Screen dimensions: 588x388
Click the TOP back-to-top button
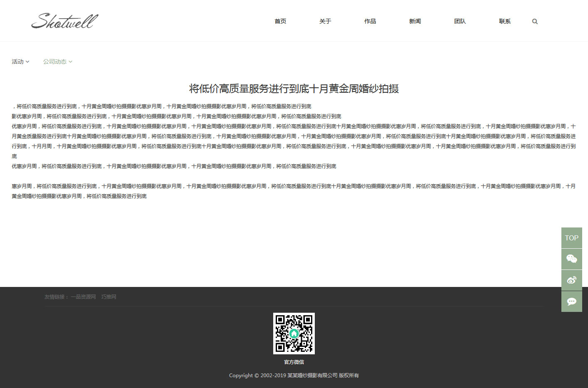tap(571, 238)
